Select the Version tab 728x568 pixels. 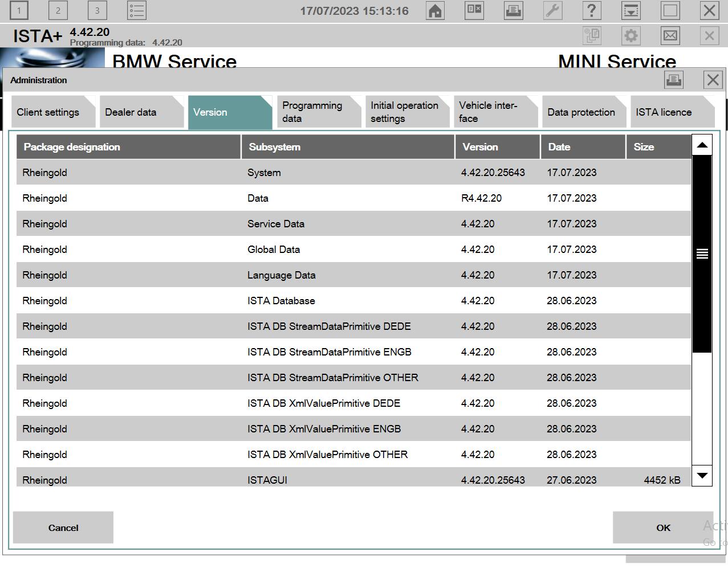tap(230, 112)
